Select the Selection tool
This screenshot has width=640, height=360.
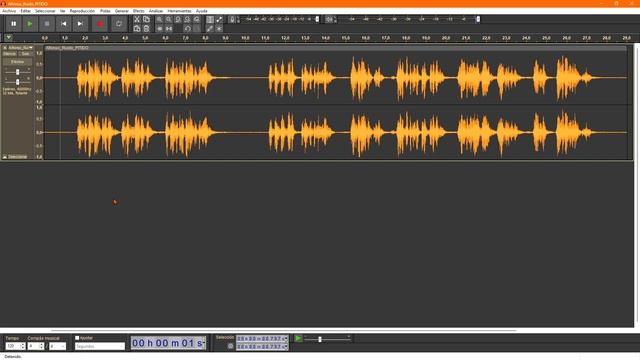(x=210, y=19)
